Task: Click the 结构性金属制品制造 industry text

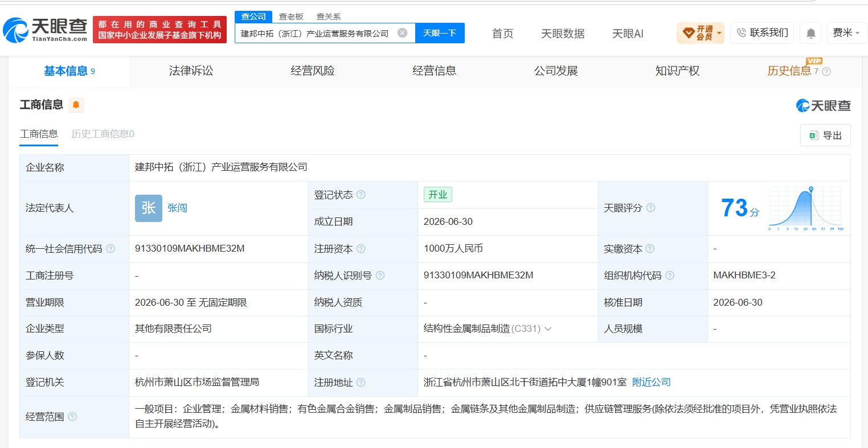Action: point(466,329)
